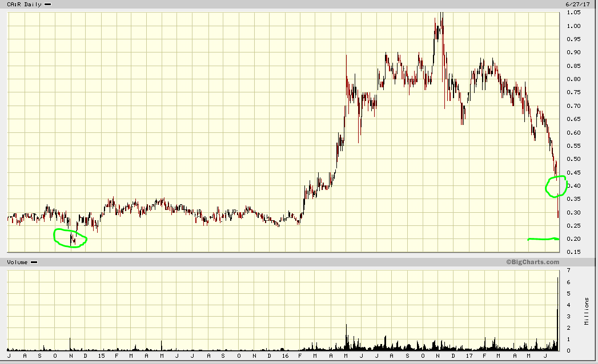Click the CA:R Daily legend line marker
Image resolution: width=598 pixels, height=364 pixels.
(x=47, y=4)
